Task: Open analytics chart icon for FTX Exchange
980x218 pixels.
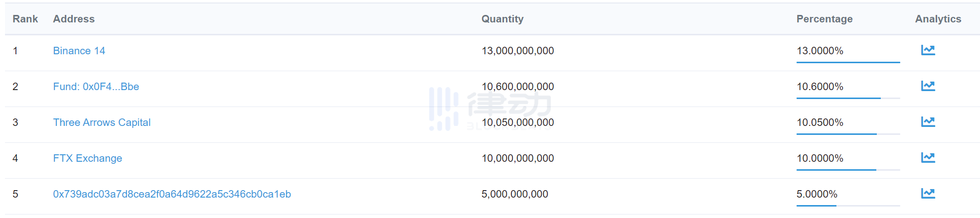Action: (928, 158)
